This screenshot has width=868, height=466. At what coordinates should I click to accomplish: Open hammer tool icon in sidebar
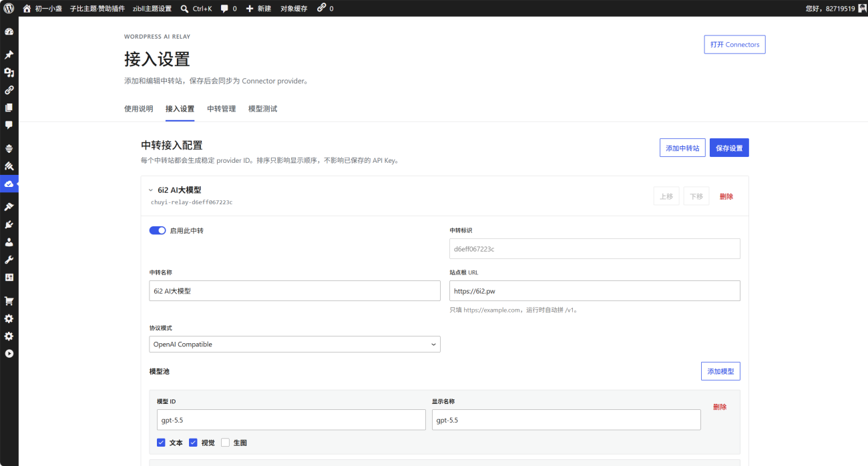pyautogui.click(x=9, y=166)
